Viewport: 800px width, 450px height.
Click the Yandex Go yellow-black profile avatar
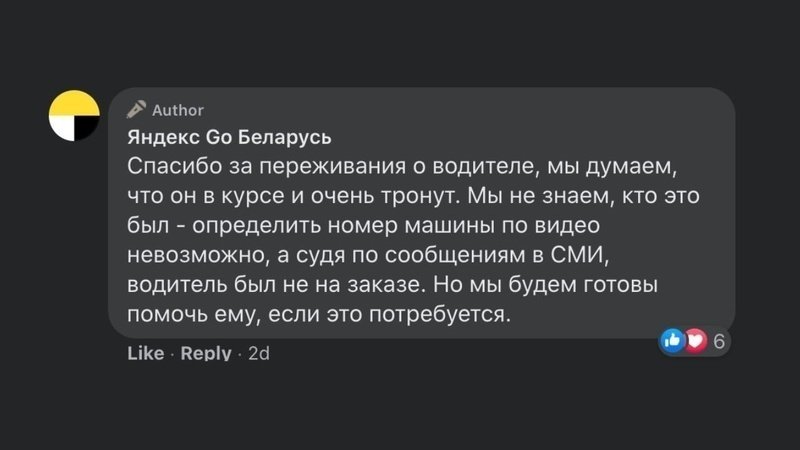[x=74, y=115]
